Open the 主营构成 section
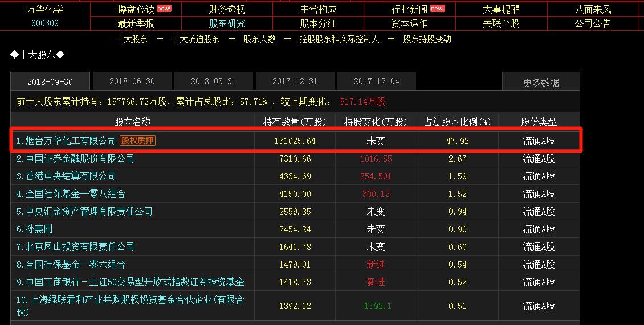The height and width of the screenshot is (325, 644). [319, 9]
